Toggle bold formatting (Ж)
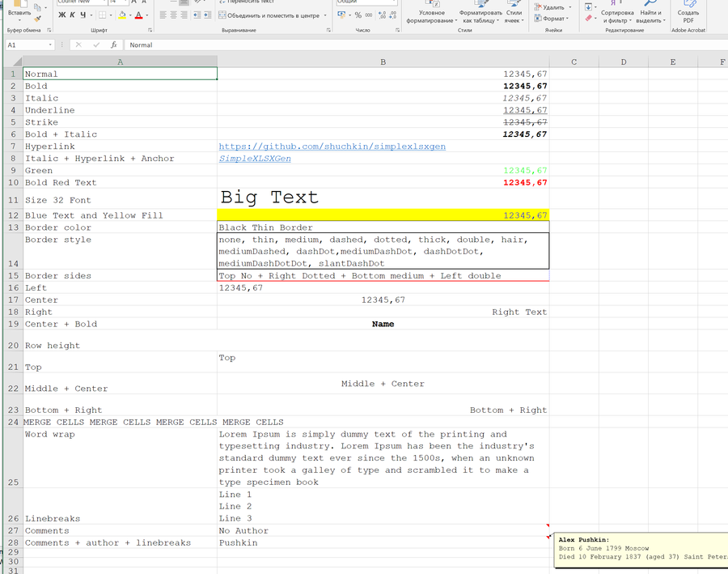 pyautogui.click(x=62, y=15)
